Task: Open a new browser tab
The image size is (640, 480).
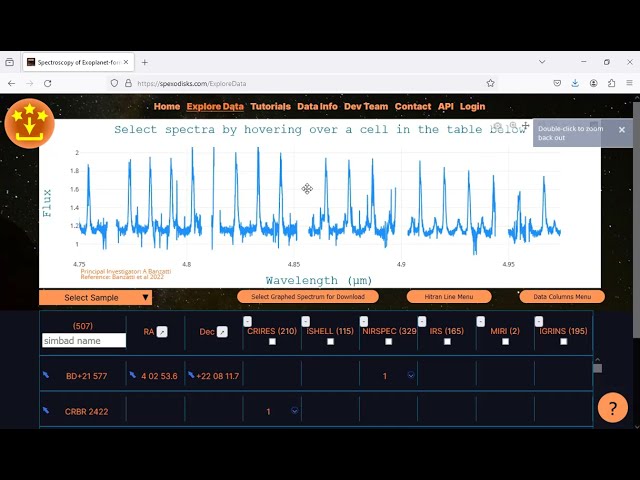Action: pyautogui.click(x=144, y=62)
